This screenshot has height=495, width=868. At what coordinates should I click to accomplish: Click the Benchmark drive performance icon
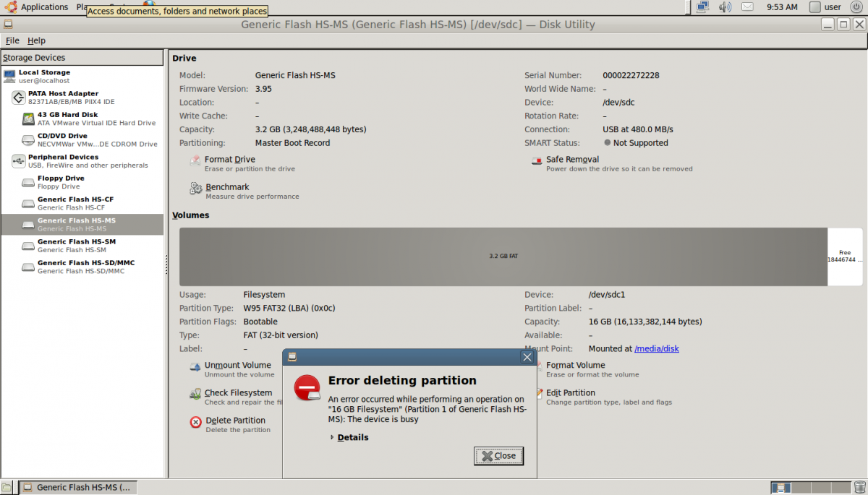[196, 189]
